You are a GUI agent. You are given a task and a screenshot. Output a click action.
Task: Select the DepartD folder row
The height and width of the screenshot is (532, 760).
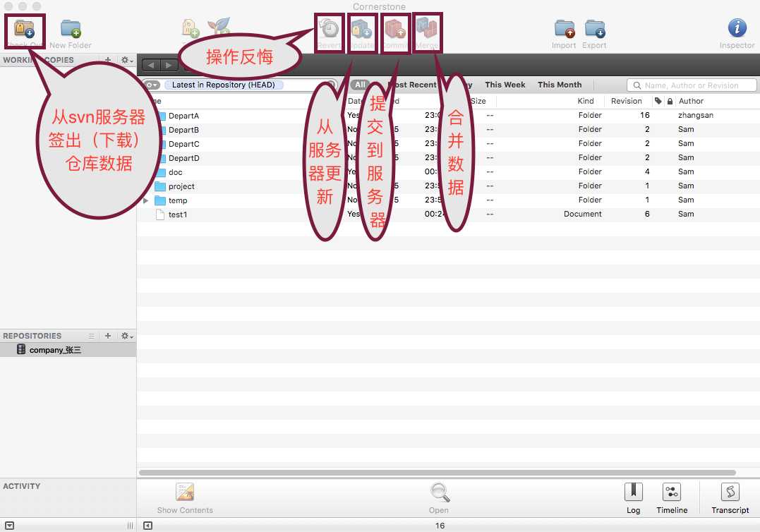click(448, 157)
